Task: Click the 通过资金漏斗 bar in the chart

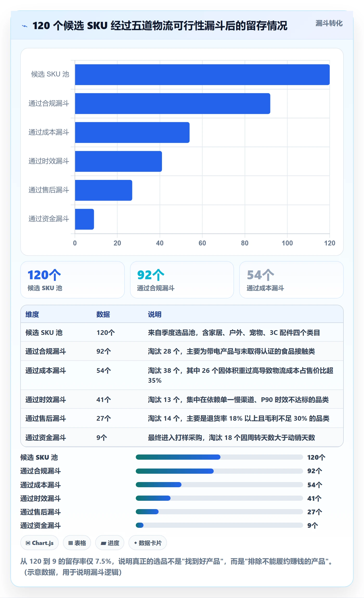Action: (x=84, y=219)
